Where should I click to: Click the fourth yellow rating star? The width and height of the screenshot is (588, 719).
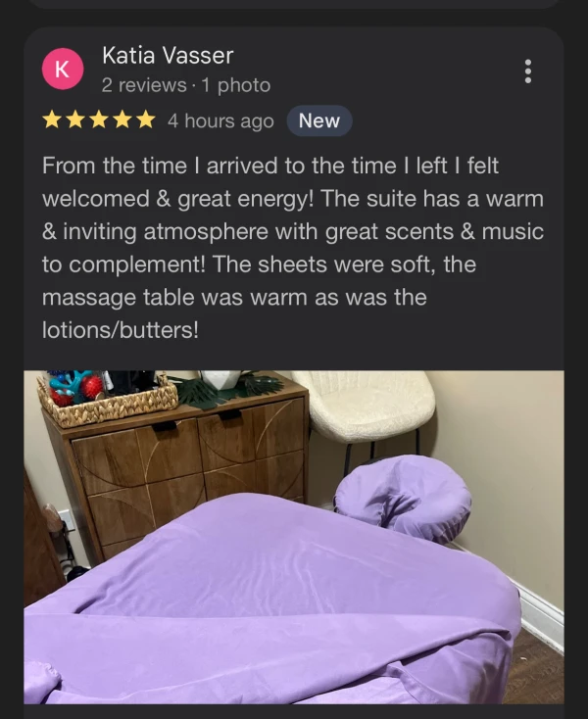[122, 120]
